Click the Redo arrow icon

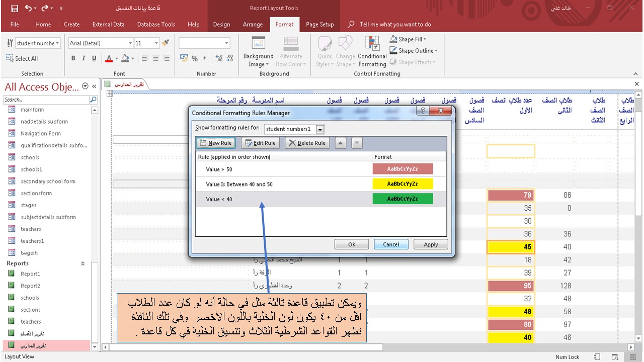coord(45,8)
